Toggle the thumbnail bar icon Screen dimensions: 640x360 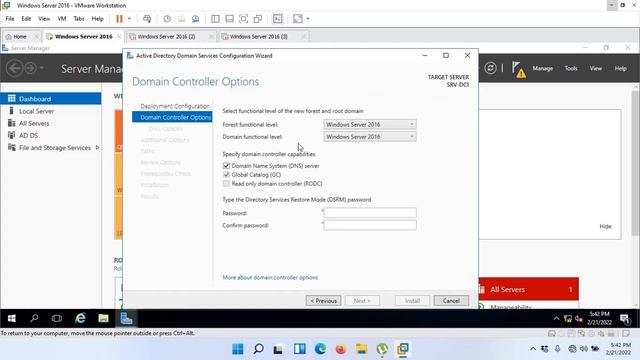(x=229, y=19)
